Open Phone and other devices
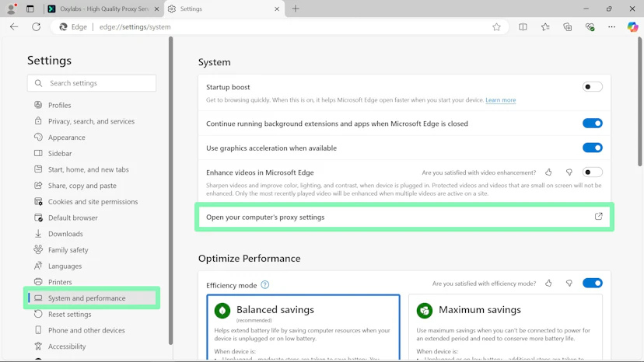This screenshot has width=644, height=362. coord(86,330)
